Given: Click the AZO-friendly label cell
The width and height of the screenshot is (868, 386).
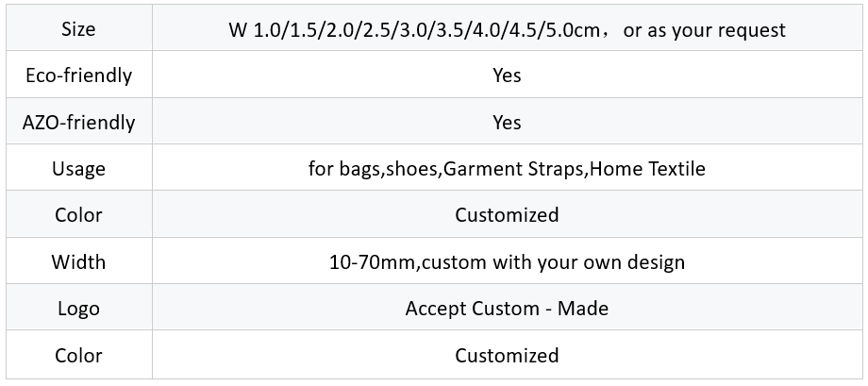Looking at the screenshot, I should (x=79, y=122).
